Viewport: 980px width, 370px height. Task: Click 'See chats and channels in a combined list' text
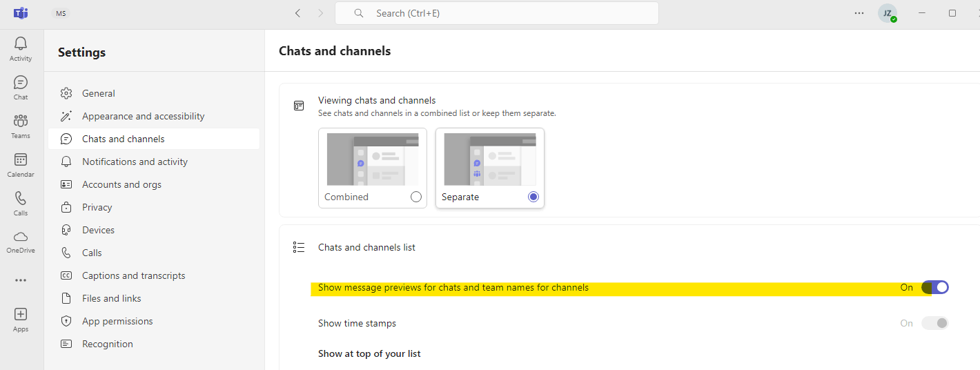click(437, 113)
